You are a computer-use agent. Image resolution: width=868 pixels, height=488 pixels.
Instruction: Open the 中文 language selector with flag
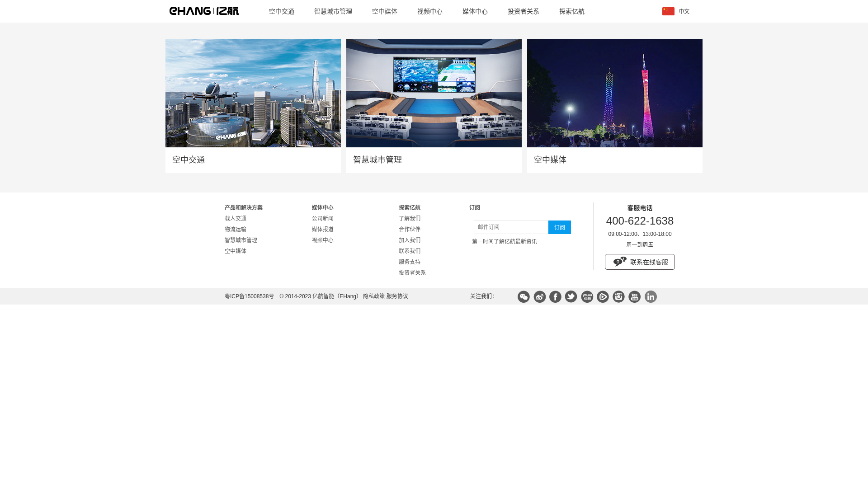[676, 11]
